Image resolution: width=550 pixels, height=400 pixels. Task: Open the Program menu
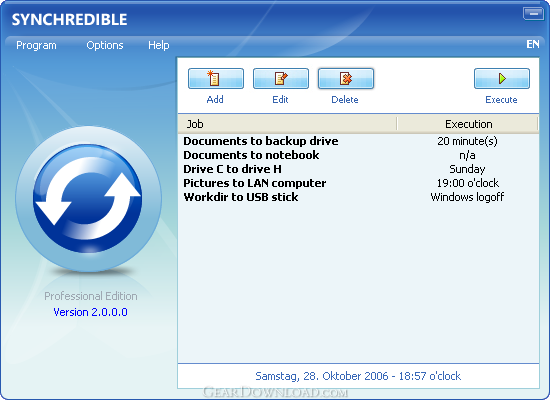coord(36,45)
